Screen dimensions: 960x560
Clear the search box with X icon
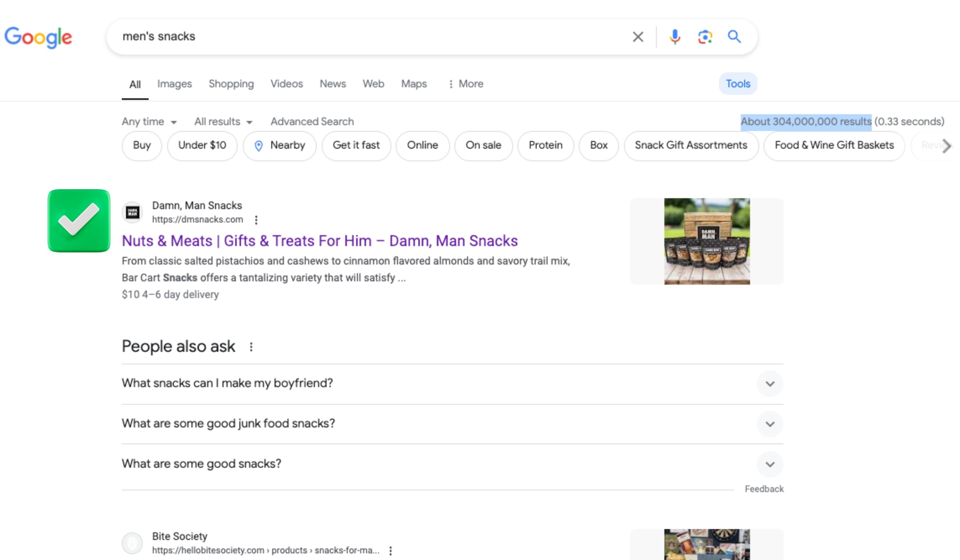pos(638,37)
